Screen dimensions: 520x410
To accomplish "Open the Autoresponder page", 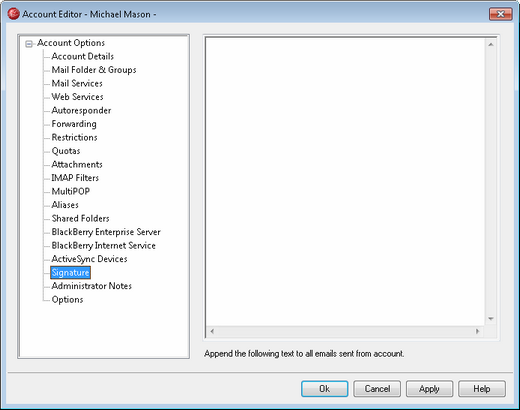I will 81,110.
